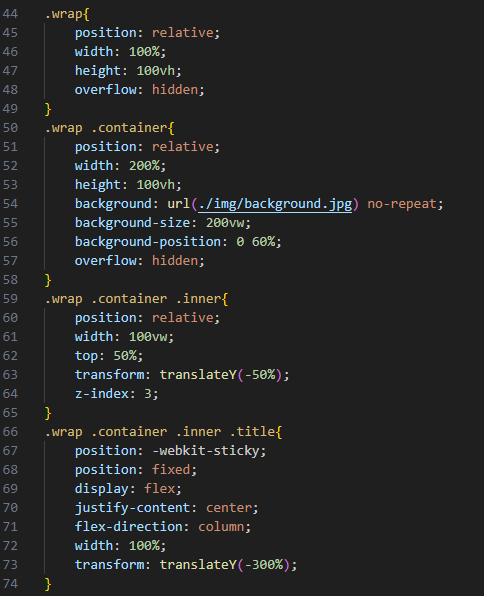
Task: Click the 'position: relative;' text on line 45
Action: 147,33
